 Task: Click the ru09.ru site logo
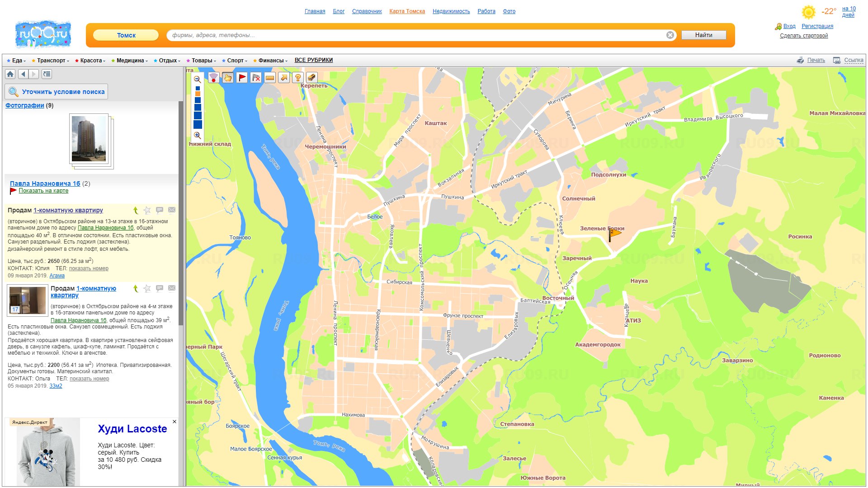pyautogui.click(x=43, y=34)
